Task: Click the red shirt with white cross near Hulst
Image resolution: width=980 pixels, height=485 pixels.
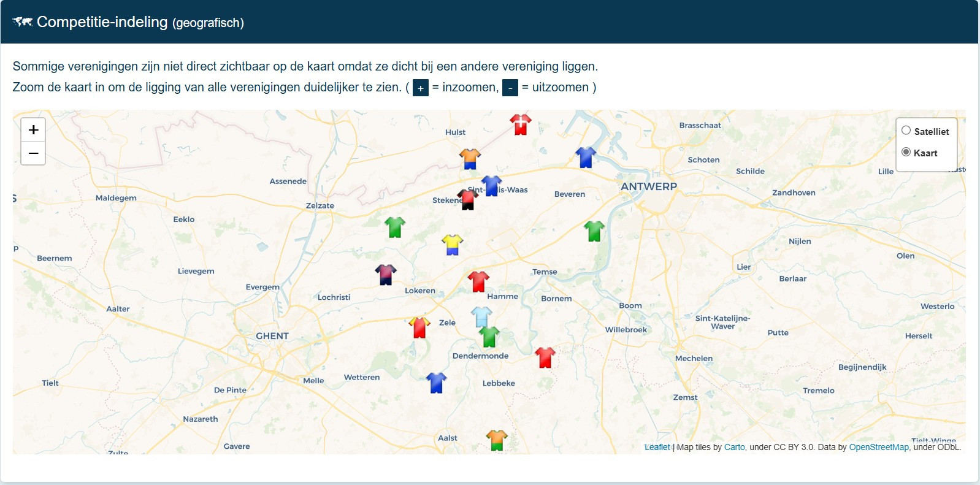Action: [520, 124]
